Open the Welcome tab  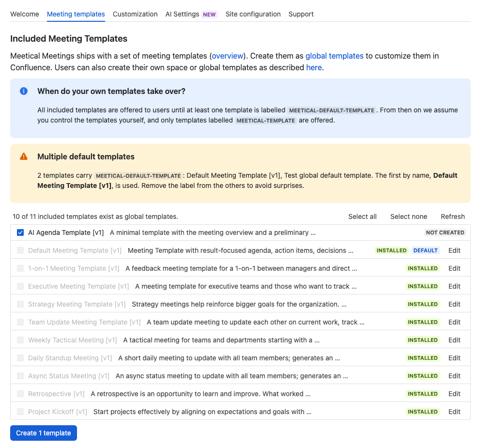[25, 14]
